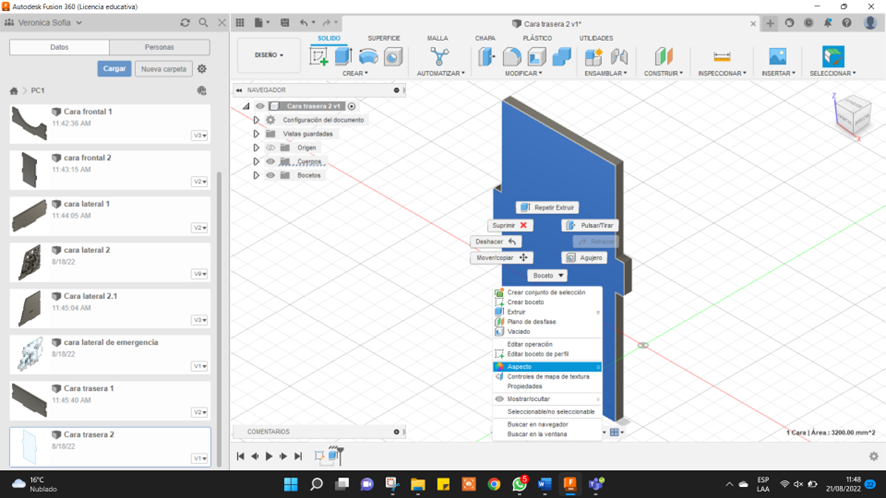Expand Configuración del documento node
886x498 pixels.
pos(256,120)
